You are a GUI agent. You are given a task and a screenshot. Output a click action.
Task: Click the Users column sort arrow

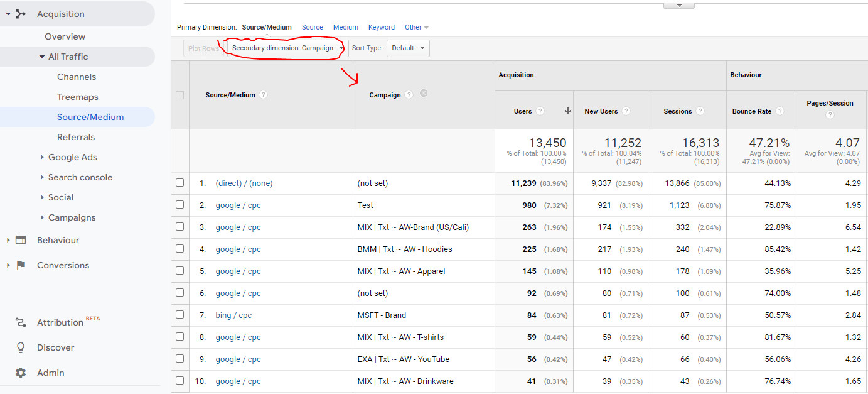[568, 111]
